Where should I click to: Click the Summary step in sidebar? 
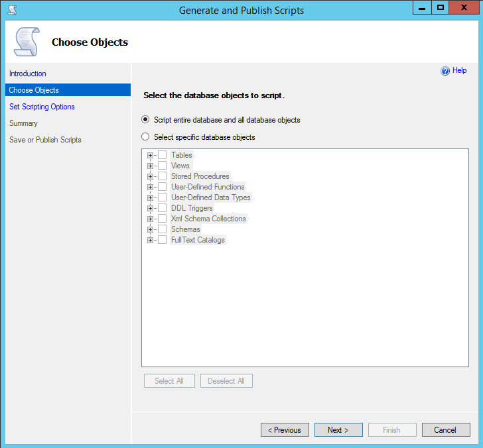click(x=23, y=123)
